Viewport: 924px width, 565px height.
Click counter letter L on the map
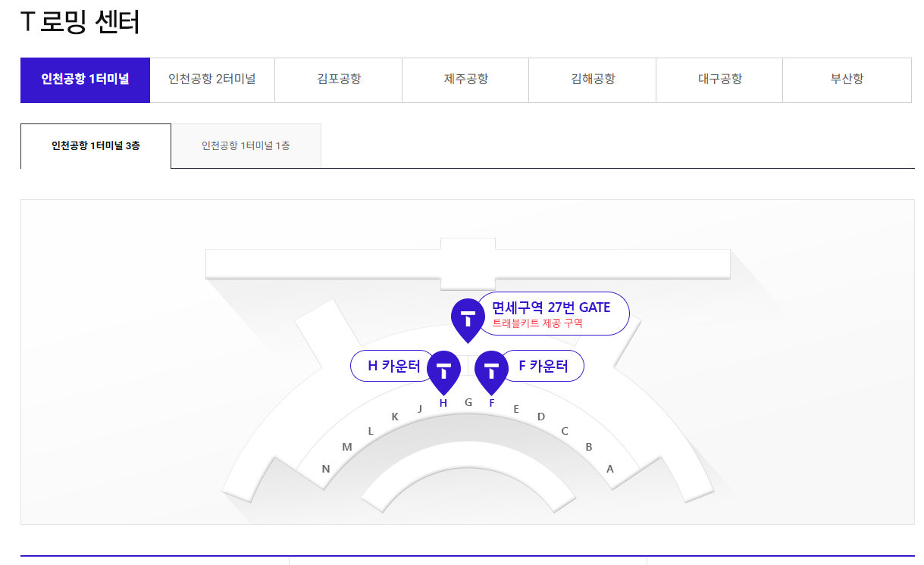click(x=371, y=431)
